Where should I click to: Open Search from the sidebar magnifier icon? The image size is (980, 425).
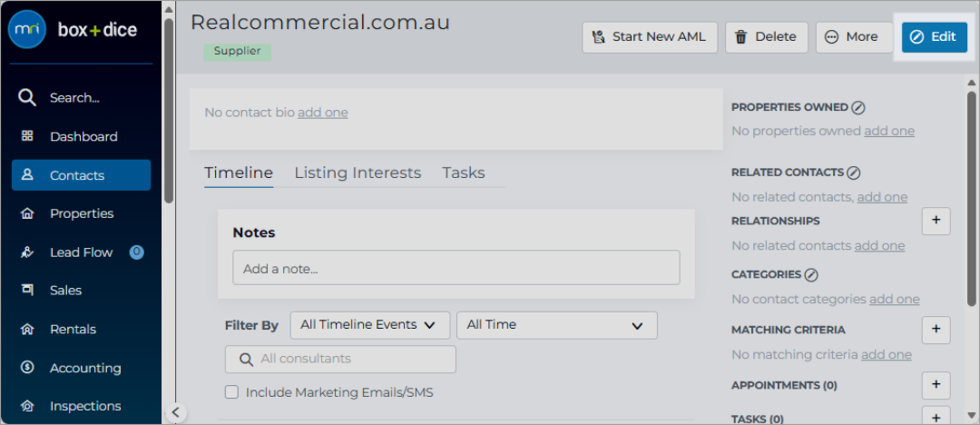(27, 98)
